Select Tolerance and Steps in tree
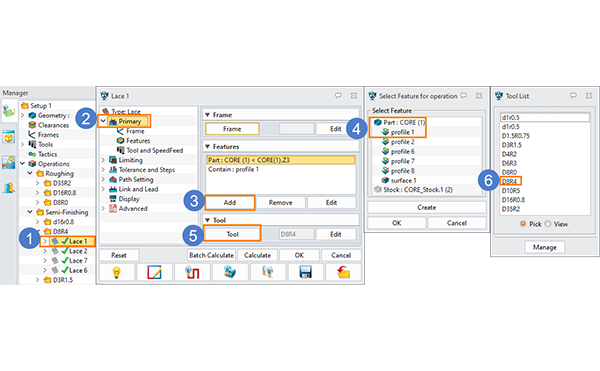 click(147, 169)
